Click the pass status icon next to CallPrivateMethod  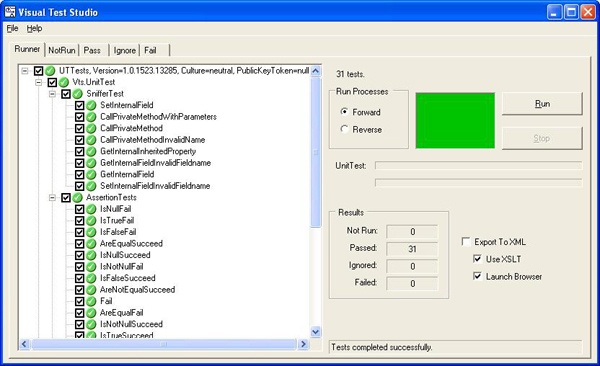[91, 128]
